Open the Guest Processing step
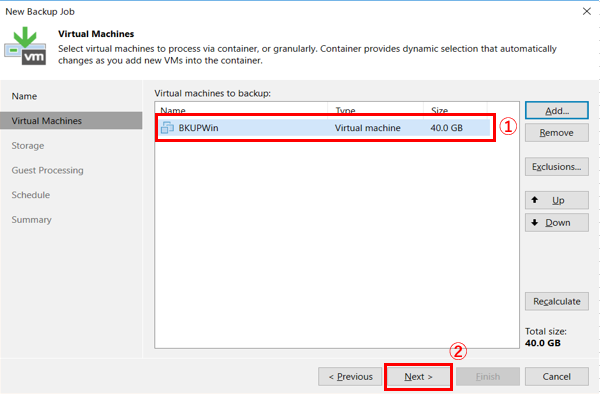This screenshot has height=394, width=600. coord(47,170)
